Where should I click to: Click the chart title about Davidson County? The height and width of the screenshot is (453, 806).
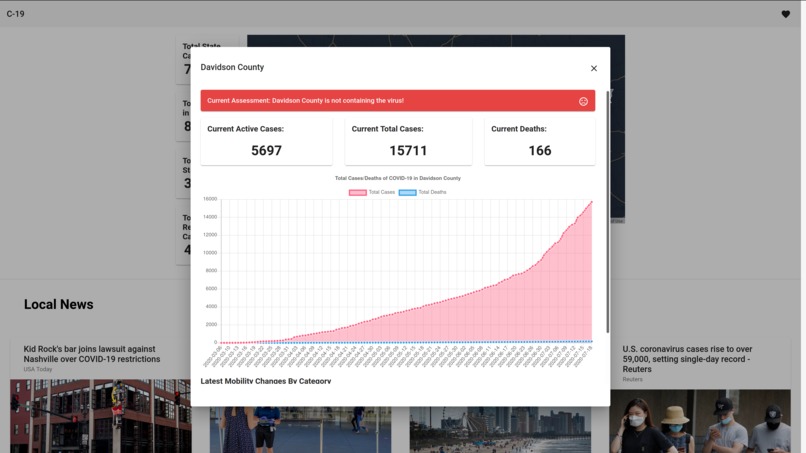(398, 178)
